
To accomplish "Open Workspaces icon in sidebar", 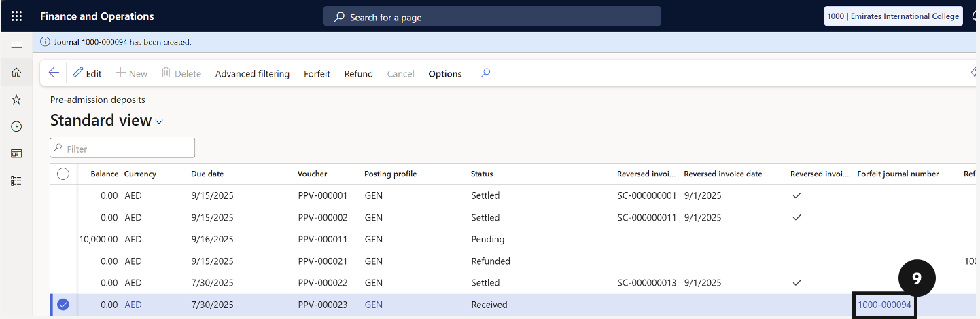I will (16, 153).
